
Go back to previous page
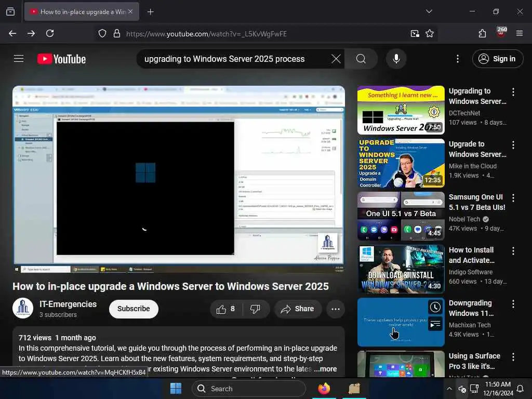click(12, 33)
